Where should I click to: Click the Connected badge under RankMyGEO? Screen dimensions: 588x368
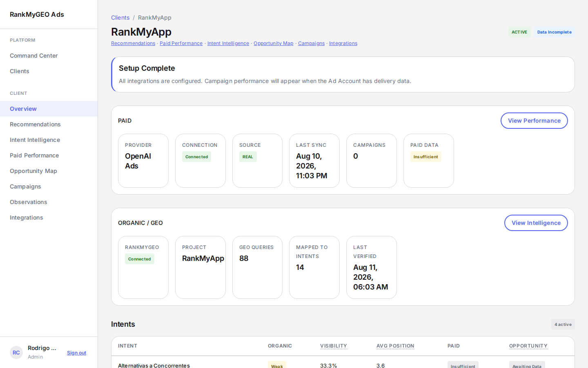[139, 259]
